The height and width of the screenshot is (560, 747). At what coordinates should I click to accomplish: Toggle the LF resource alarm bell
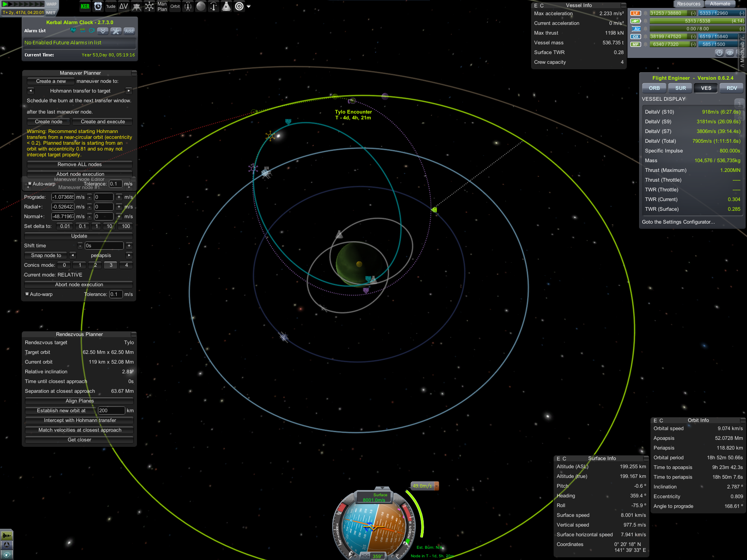645,13
